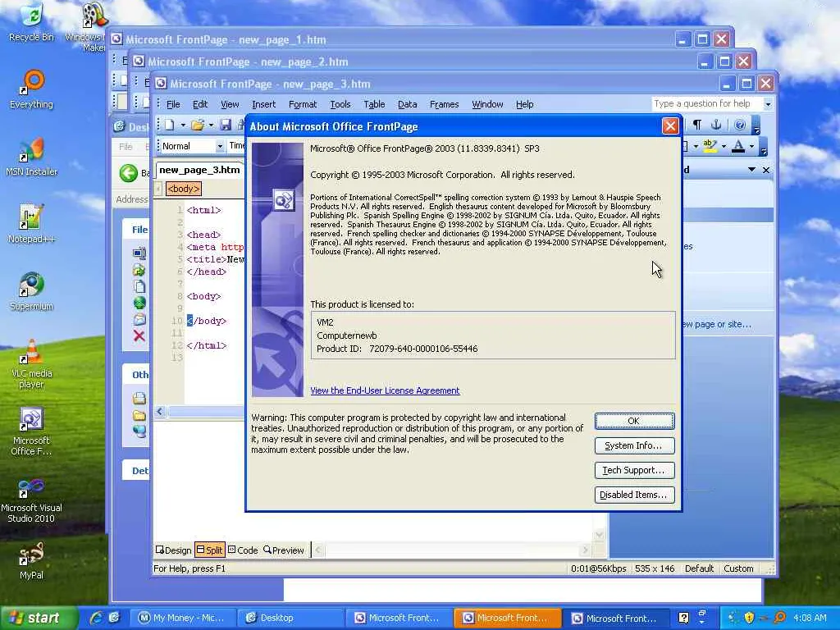
Task: Click the green globe publish icon in File tasks
Action: click(139, 303)
